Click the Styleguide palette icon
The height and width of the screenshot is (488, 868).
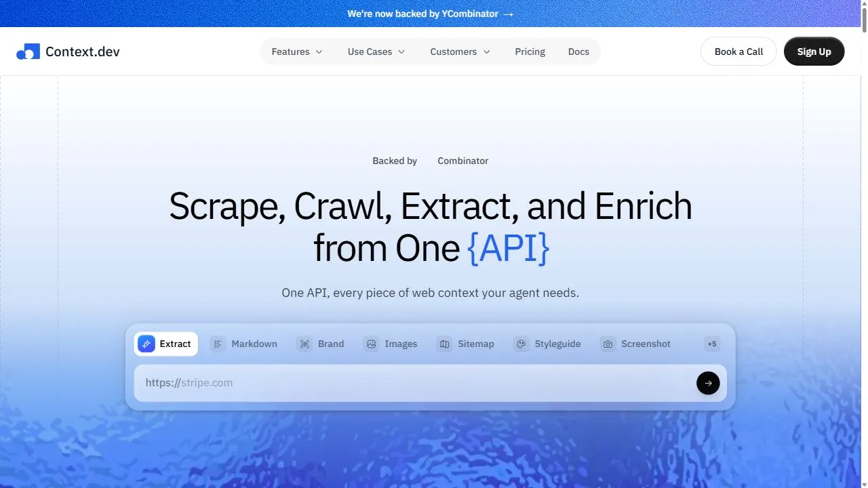click(x=521, y=344)
